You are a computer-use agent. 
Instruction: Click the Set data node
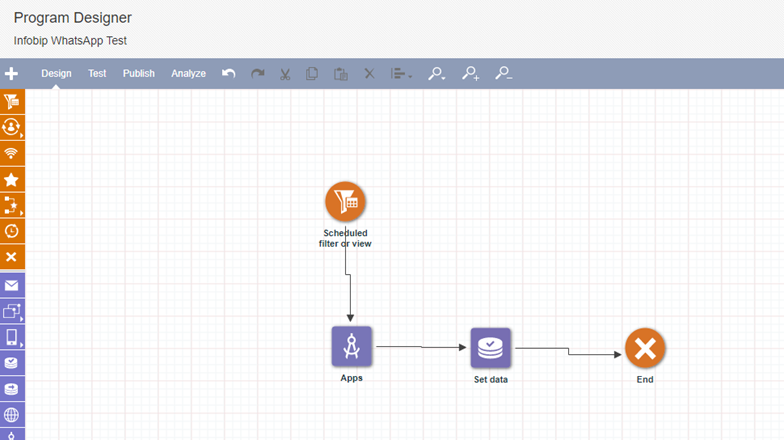pyautogui.click(x=491, y=348)
